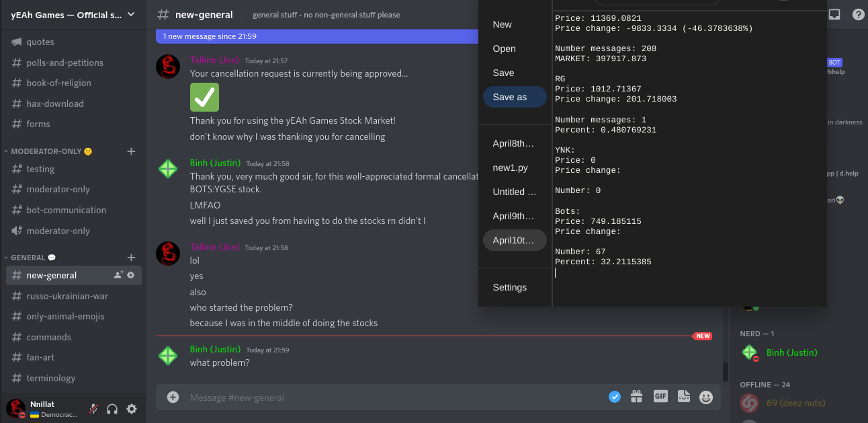The width and height of the screenshot is (868, 423).
Task: Toggle headphones deafen
Action: tap(113, 409)
